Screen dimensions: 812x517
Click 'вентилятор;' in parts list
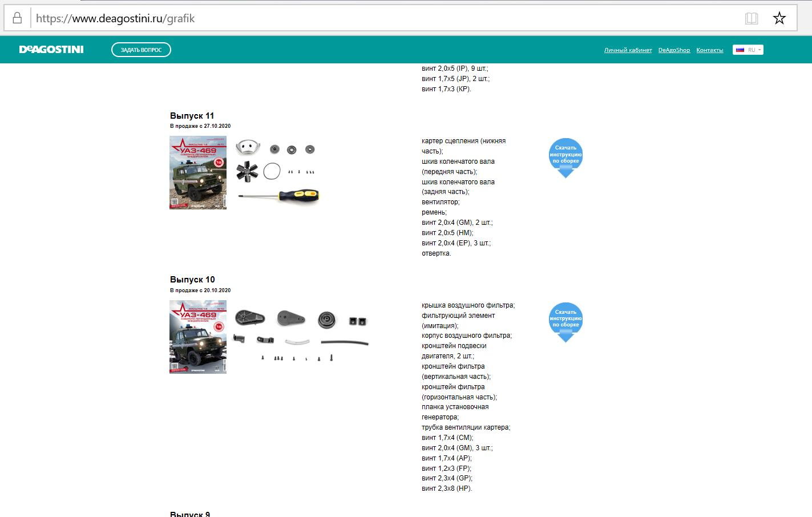pos(441,202)
